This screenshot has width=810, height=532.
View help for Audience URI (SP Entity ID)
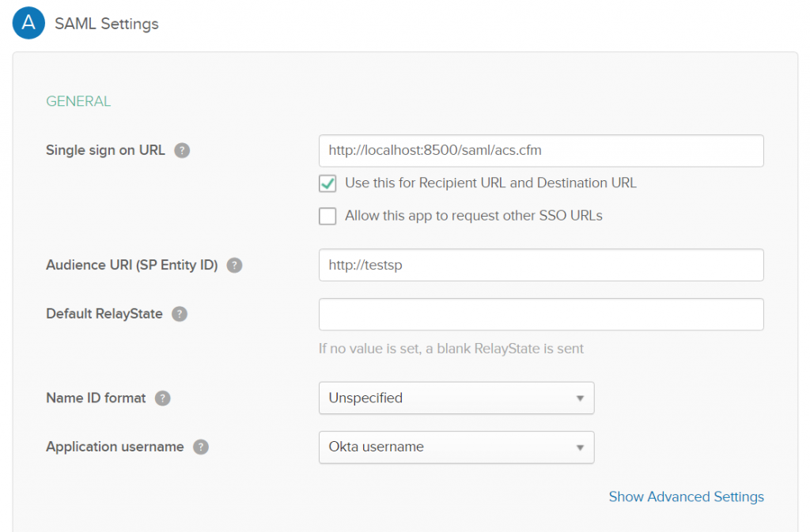point(234,266)
